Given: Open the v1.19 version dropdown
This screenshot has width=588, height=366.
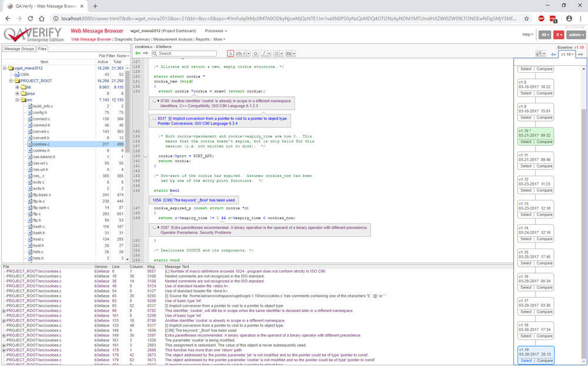Looking at the screenshot, I should [567, 54].
